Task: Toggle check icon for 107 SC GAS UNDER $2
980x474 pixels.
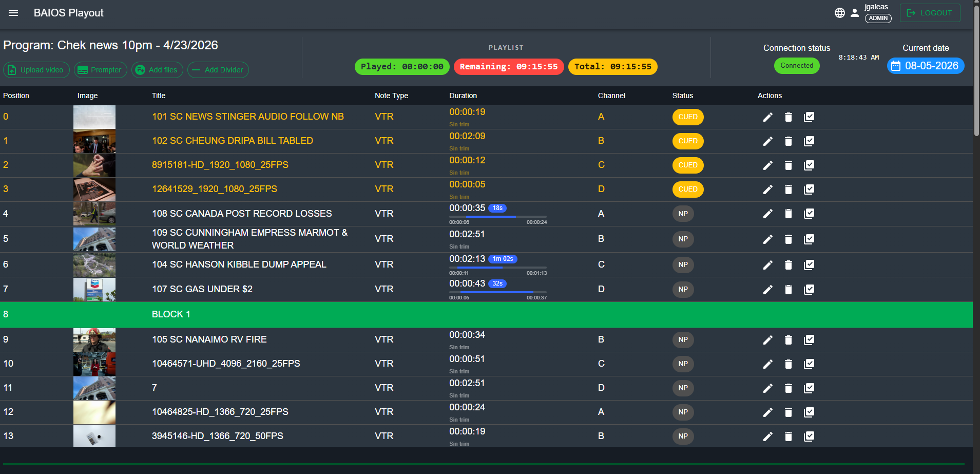Action: pos(809,290)
